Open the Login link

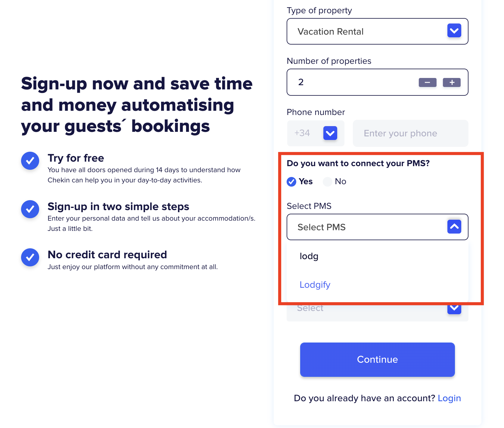tap(449, 398)
